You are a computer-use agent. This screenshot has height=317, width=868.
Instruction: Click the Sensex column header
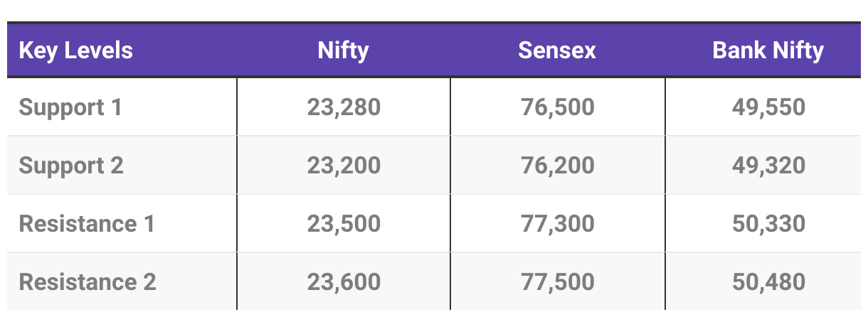click(x=557, y=50)
